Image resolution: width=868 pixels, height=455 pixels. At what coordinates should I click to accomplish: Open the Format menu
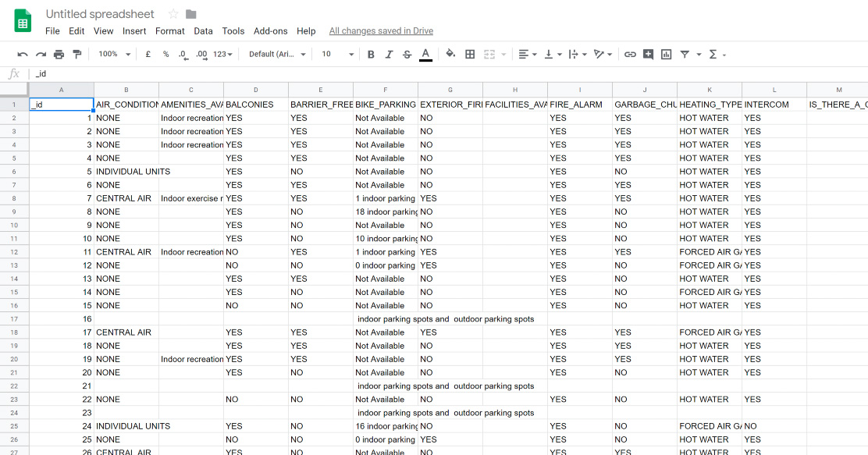tap(169, 31)
